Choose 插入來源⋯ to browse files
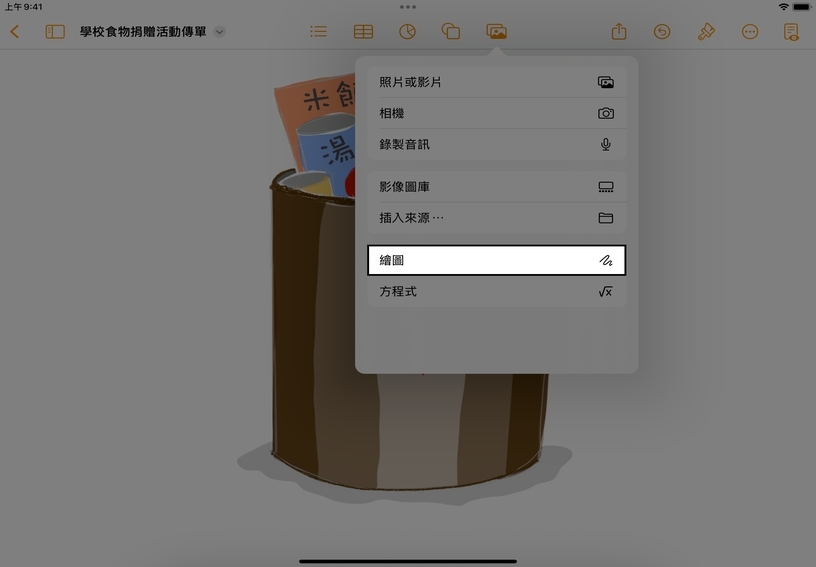Image resolution: width=816 pixels, height=567 pixels. 496,218
